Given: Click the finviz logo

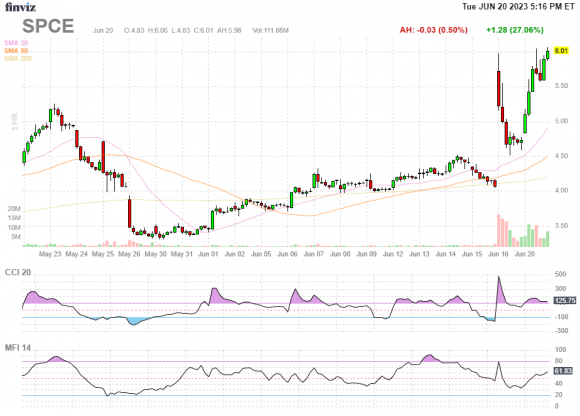Looking at the screenshot, I should tap(20, 6).
